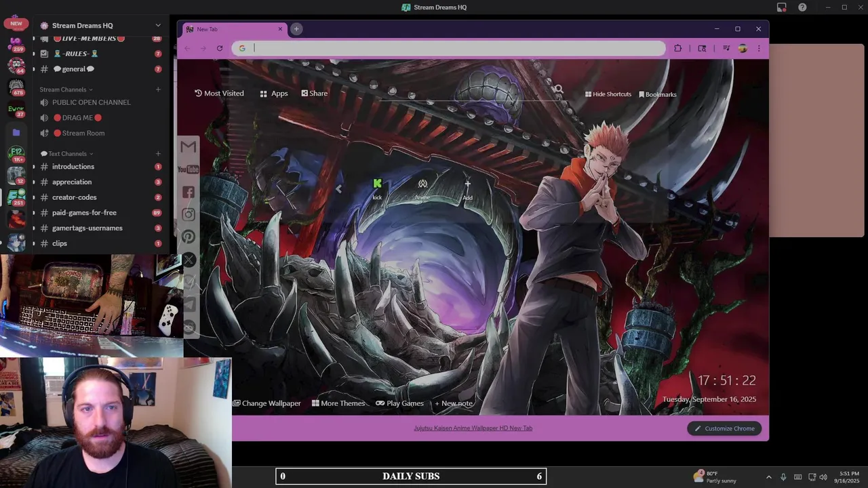Open the Chrome three-dot menu
868x488 pixels.
759,48
